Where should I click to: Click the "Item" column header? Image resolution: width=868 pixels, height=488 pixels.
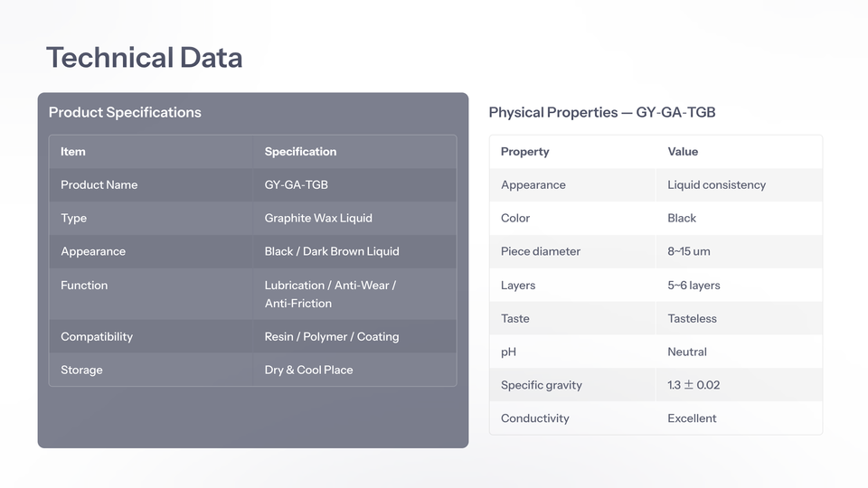click(x=73, y=152)
